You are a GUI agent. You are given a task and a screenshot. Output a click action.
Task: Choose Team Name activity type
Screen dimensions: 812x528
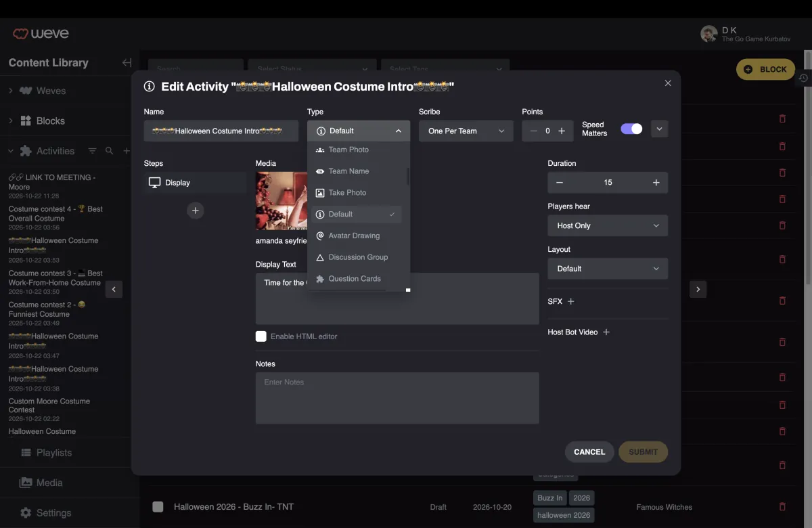(x=356, y=171)
